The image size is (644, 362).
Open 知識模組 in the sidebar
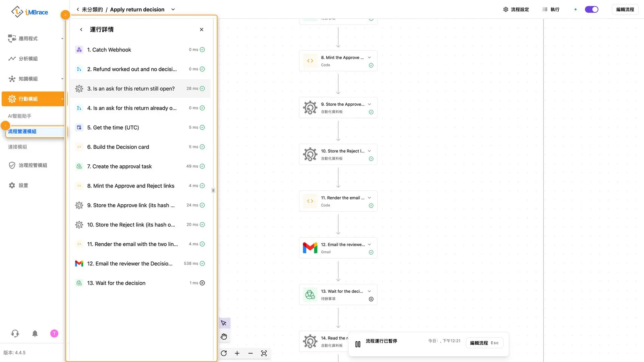click(x=33, y=79)
